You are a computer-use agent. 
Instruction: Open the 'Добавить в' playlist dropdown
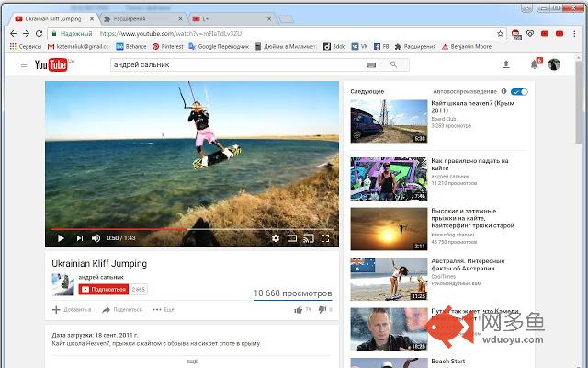pos(72,310)
